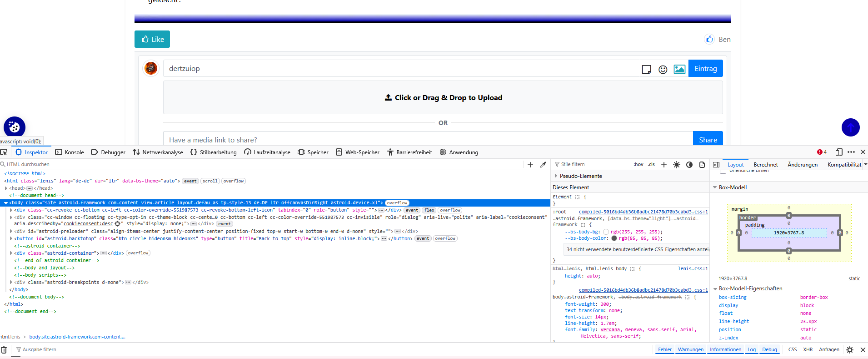This screenshot has height=359, width=868.
Task: Click the Eintrag button
Action: [705, 69]
